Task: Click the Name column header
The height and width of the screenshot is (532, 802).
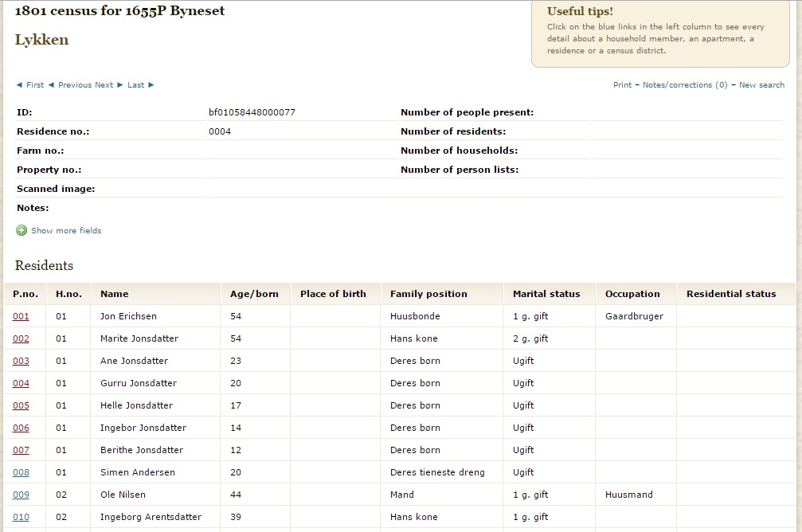Action: pyautogui.click(x=114, y=294)
